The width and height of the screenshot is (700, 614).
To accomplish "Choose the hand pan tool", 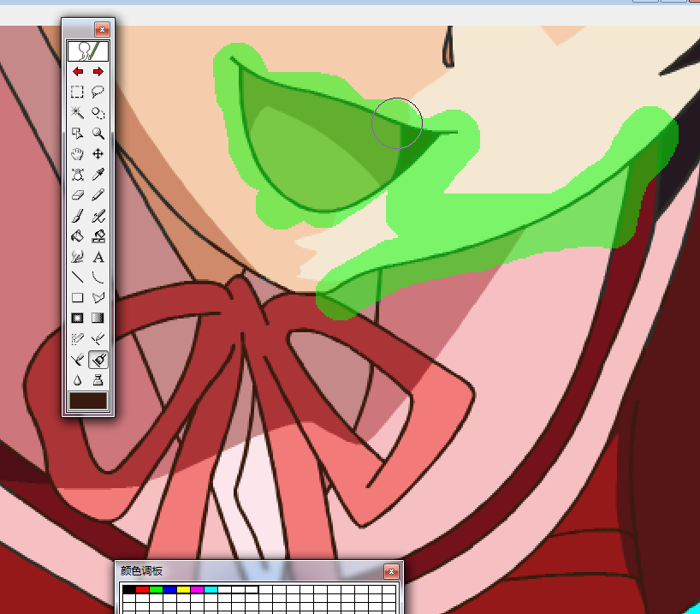I will pyautogui.click(x=77, y=154).
